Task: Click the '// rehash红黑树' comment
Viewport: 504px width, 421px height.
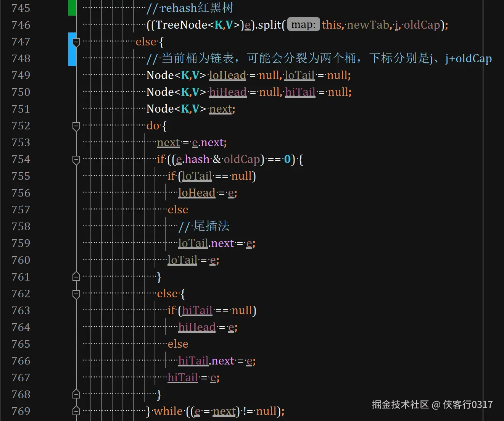Action: (x=190, y=8)
